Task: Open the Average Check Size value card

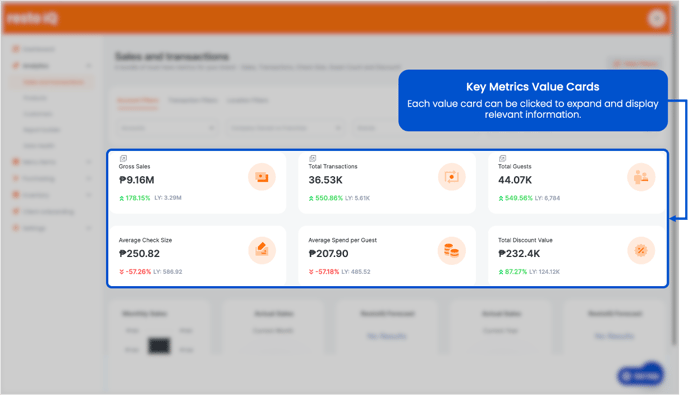Action: pyautogui.click(x=198, y=255)
